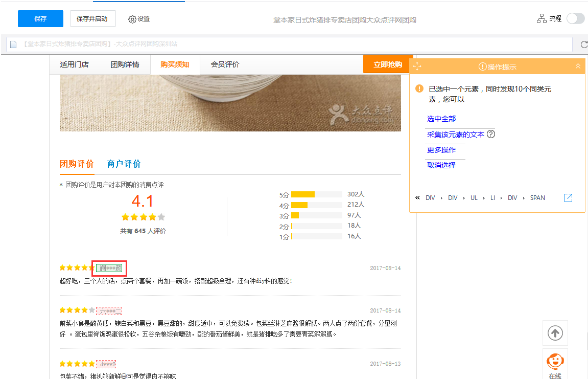
Task: Click the 保存 button
Action: (40, 19)
